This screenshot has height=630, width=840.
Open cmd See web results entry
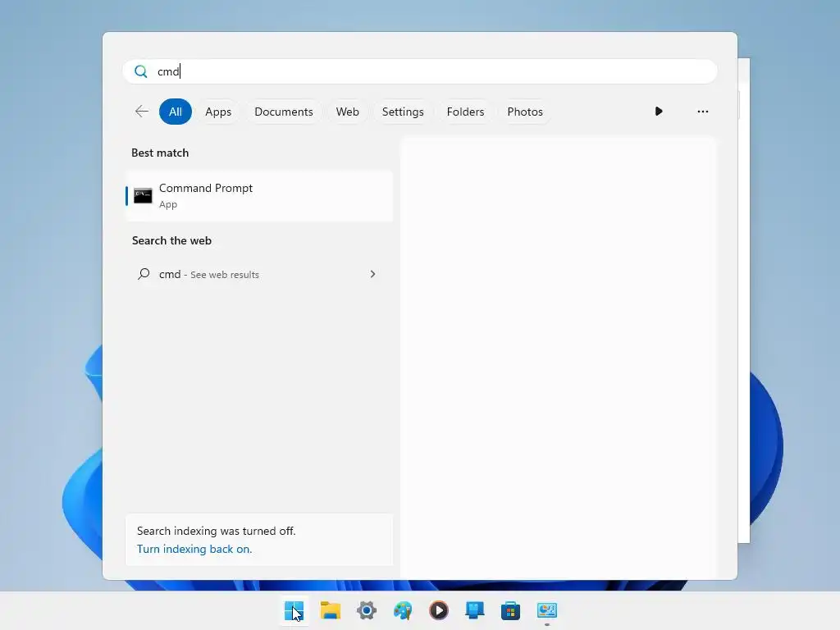point(259,274)
